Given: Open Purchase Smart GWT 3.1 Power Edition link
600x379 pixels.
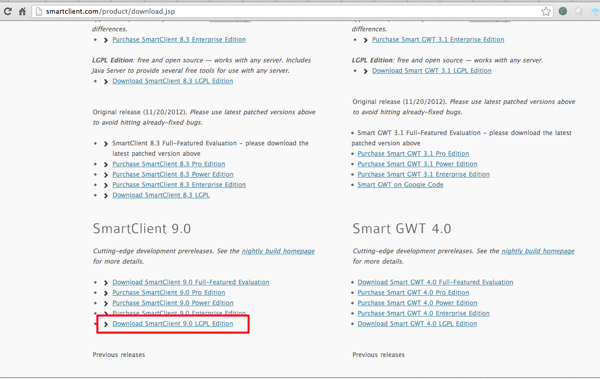Looking at the screenshot, I should pyautogui.click(x=417, y=164).
